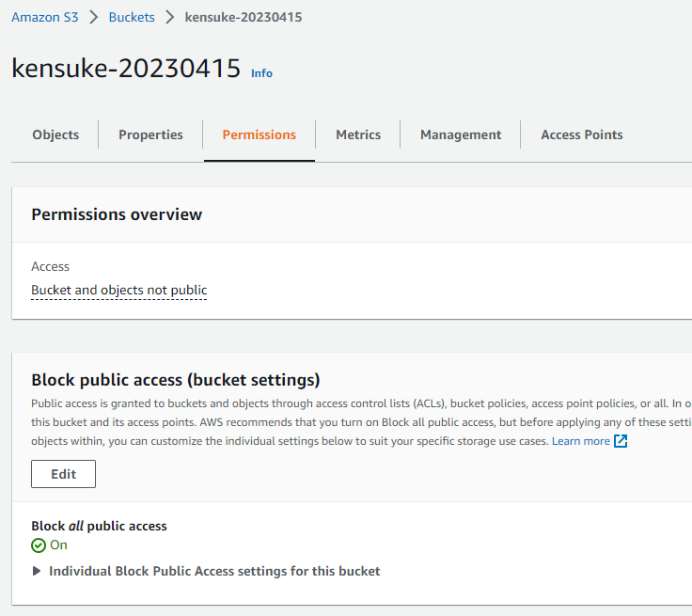This screenshot has width=692, height=616.
Task: Switch to the Objects tab
Action: 55,134
